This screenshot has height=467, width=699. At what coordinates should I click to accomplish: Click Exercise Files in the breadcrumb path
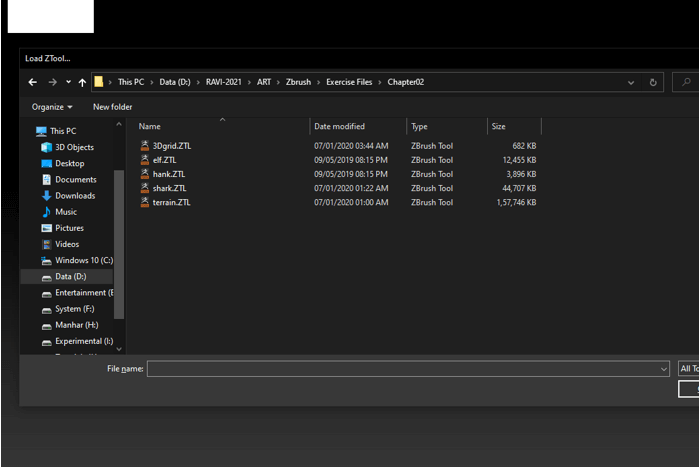pos(349,82)
